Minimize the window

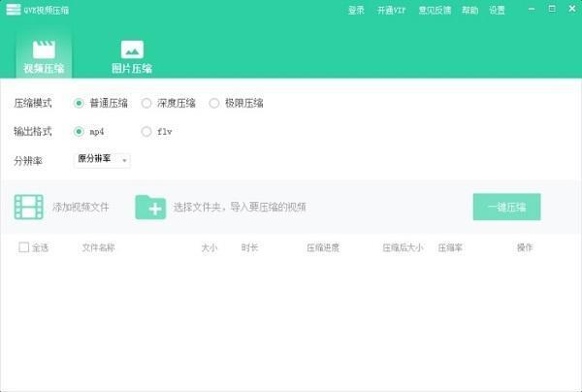[532, 9]
